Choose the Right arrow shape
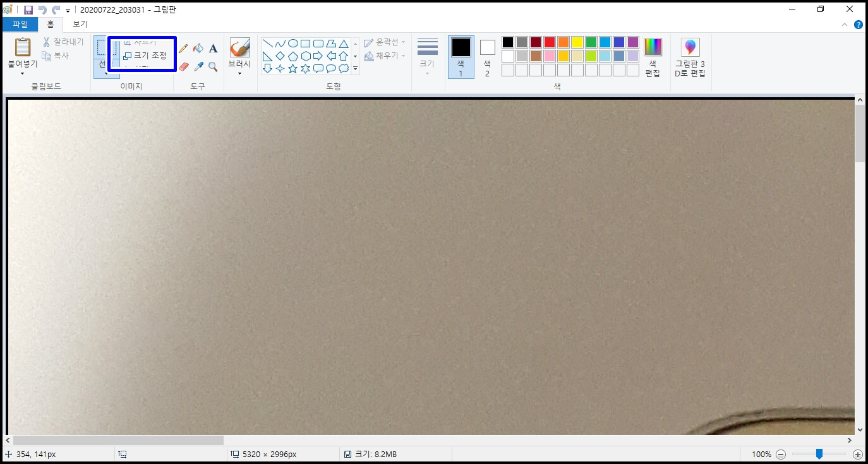Screen dimensions: 868x464 (x=318, y=56)
